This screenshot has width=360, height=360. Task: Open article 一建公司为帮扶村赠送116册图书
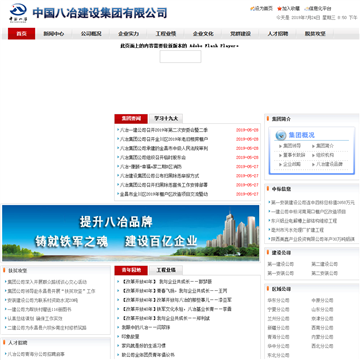click(39, 309)
